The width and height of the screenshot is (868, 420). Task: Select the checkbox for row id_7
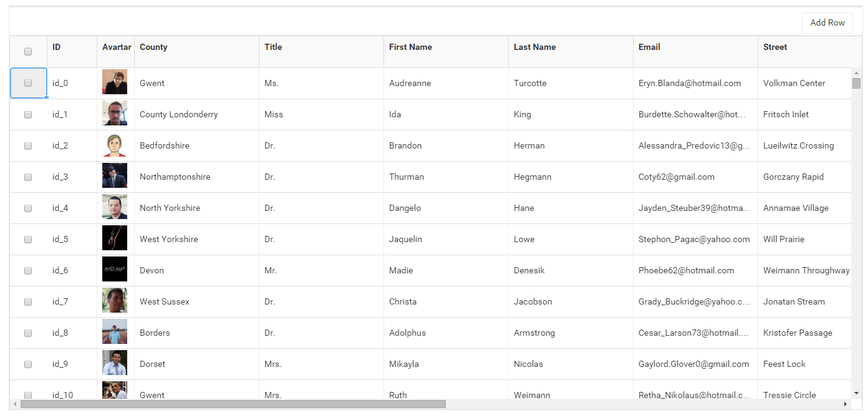coord(28,301)
